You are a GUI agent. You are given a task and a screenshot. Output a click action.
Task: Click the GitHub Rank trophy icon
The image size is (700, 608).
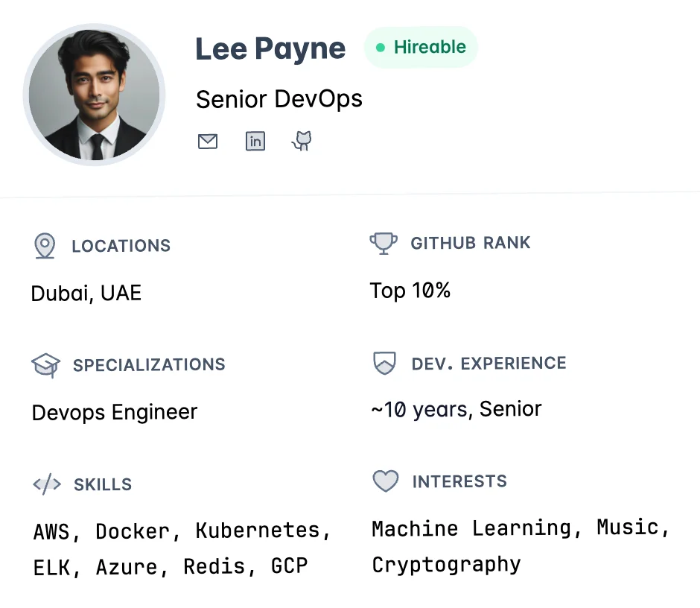[384, 243]
